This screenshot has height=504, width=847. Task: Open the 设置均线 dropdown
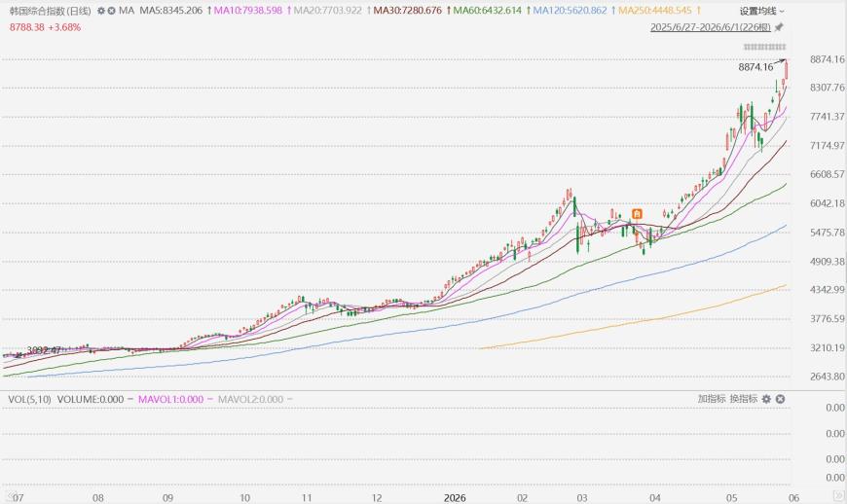pyautogui.click(x=761, y=11)
